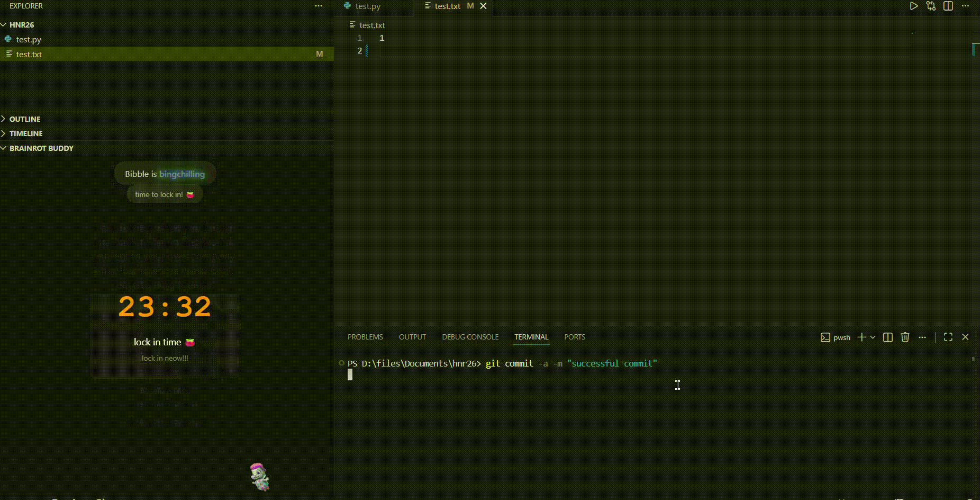The image size is (980, 500).
Task: Open the terminal launch profile dropdown arrow
Action: 873,337
